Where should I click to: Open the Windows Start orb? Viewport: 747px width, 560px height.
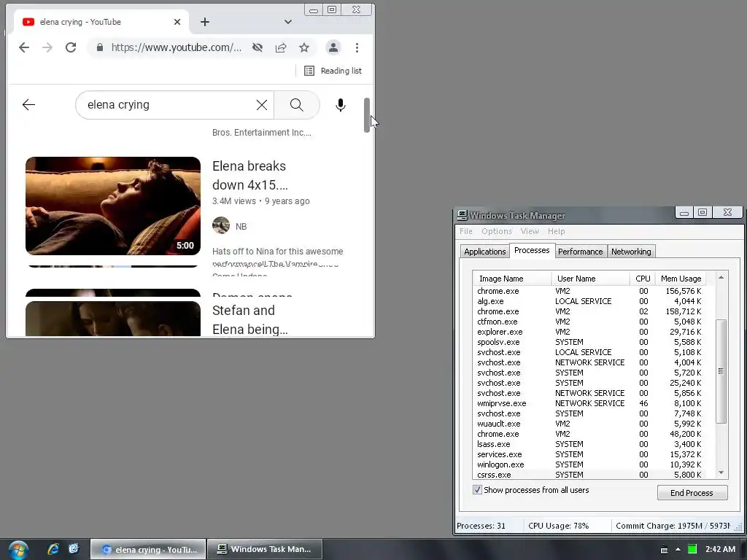point(18,550)
